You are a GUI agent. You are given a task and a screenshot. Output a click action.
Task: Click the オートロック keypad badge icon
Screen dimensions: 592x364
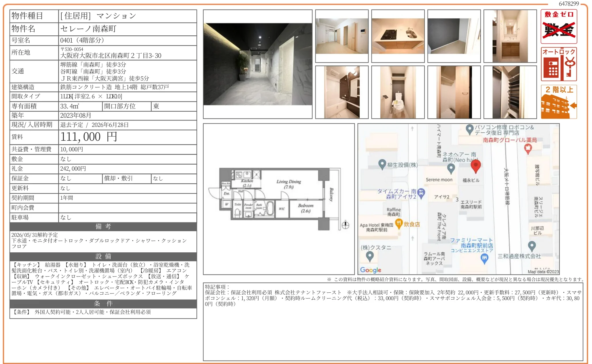559,64
